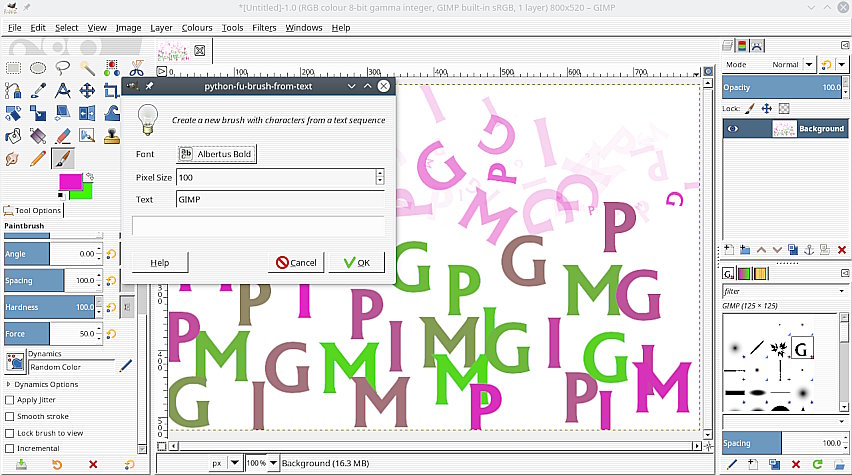Viewport: 852px width, 475px height.
Task: Delete the layer with red X
Action: point(842,250)
